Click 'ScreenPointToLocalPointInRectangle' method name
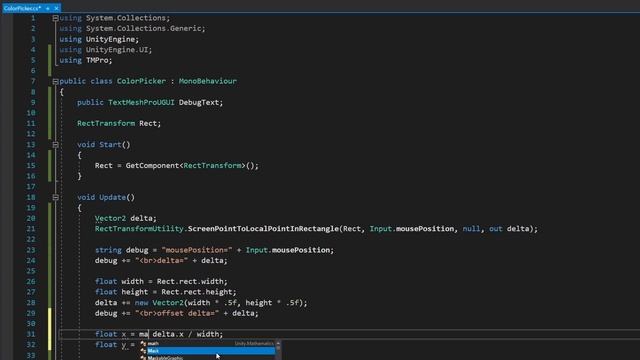Image resolution: width=640 pixels, height=360 pixels. tap(263, 229)
